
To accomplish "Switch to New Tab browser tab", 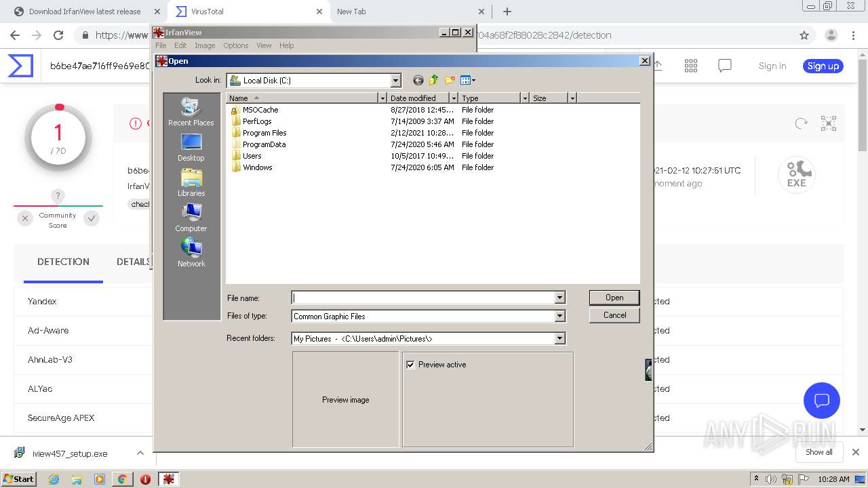I will [412, 12].
